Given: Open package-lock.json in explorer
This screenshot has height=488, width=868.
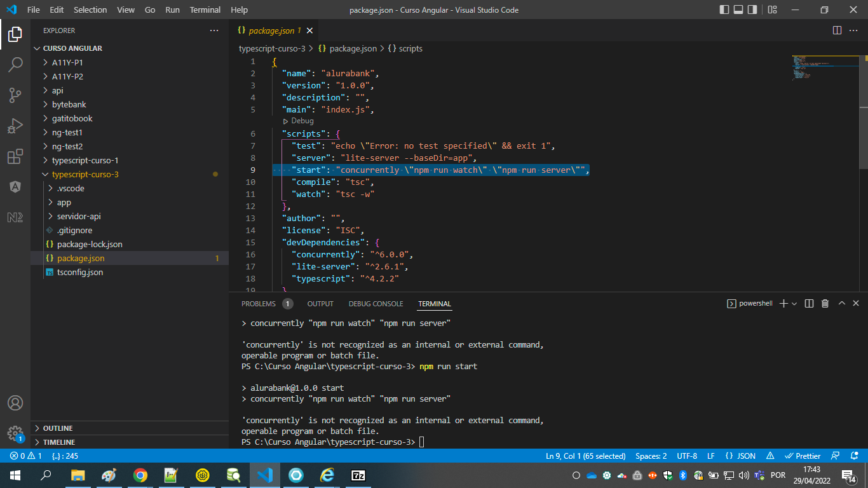Looking at the screenshot, I should pos(130,244).
